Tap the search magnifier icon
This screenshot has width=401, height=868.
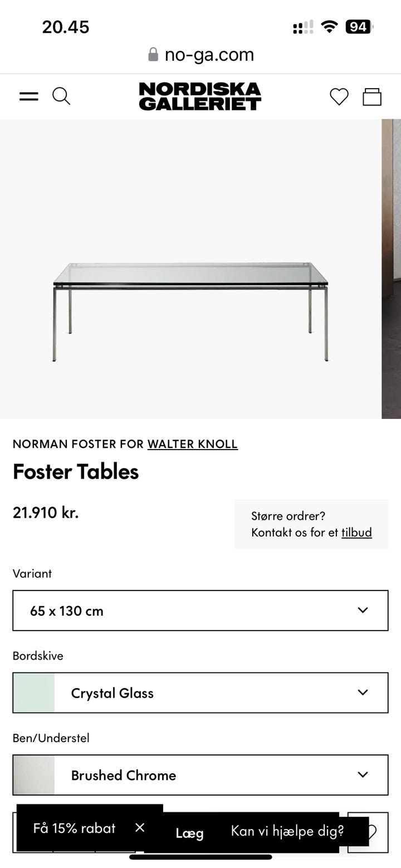(61, 96)
